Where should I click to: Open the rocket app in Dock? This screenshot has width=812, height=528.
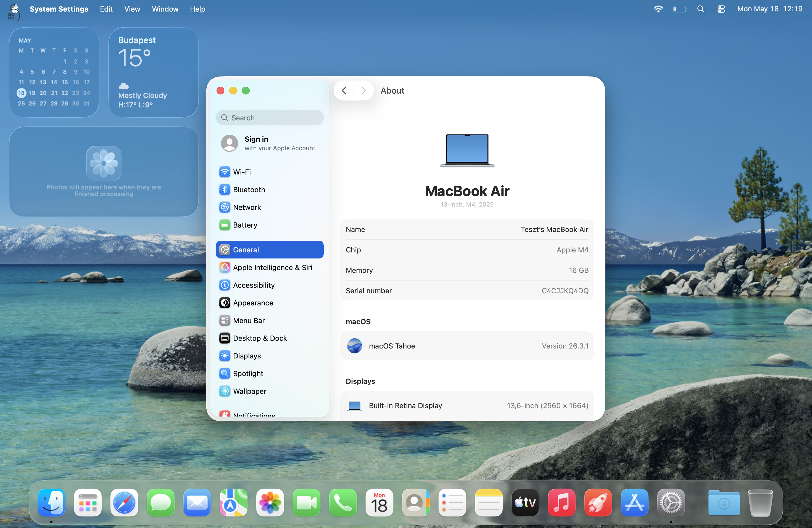pos(599,503)
